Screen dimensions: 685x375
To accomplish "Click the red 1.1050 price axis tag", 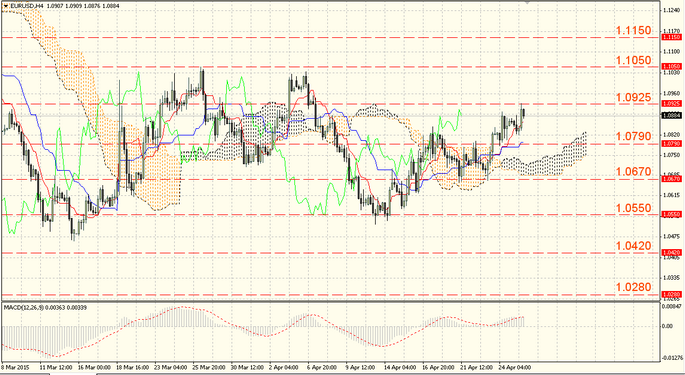I will [x=671, y=66].
